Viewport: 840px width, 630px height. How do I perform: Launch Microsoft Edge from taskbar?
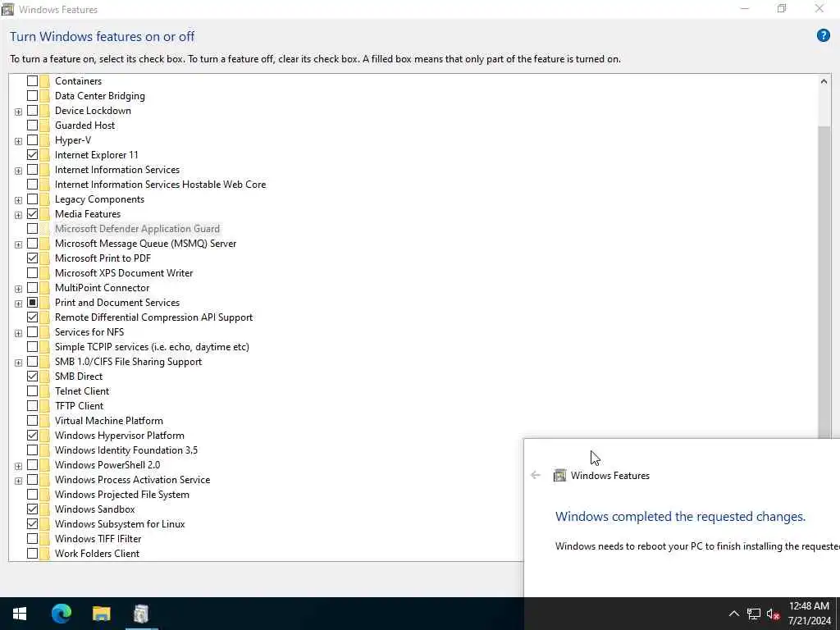point(61,614)
